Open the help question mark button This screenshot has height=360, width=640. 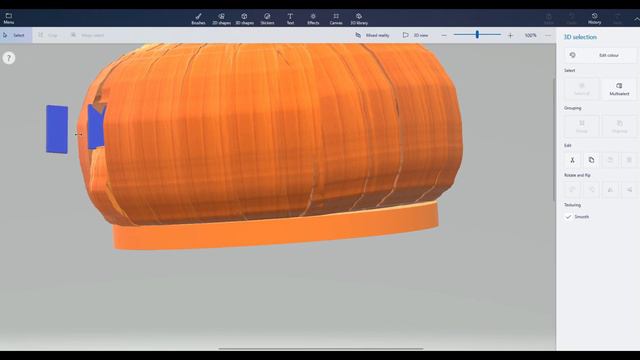click(9, 58)
